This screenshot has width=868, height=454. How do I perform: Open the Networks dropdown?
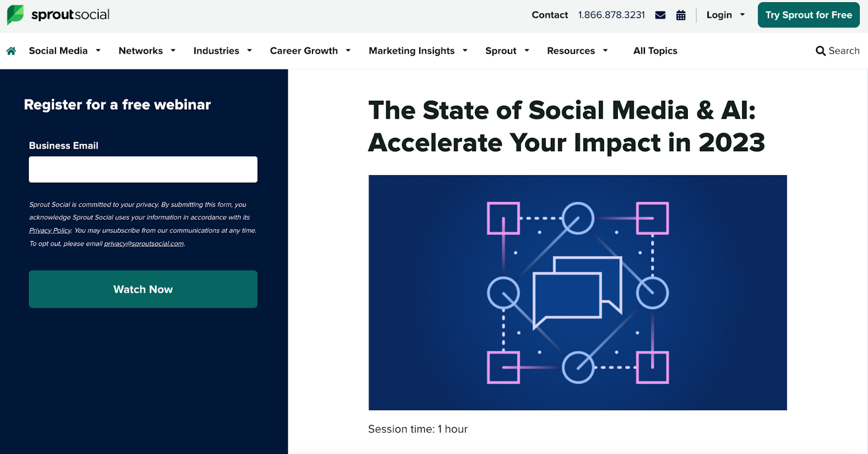(x=147, y=51)
